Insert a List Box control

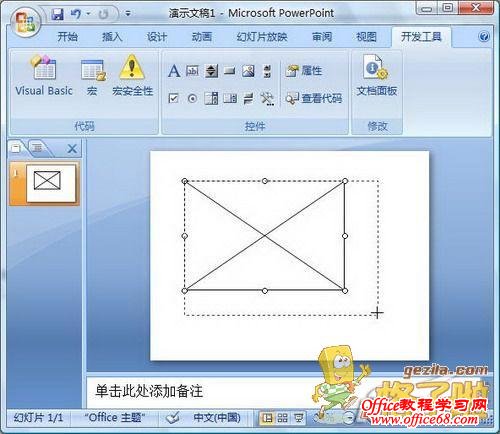230,98
